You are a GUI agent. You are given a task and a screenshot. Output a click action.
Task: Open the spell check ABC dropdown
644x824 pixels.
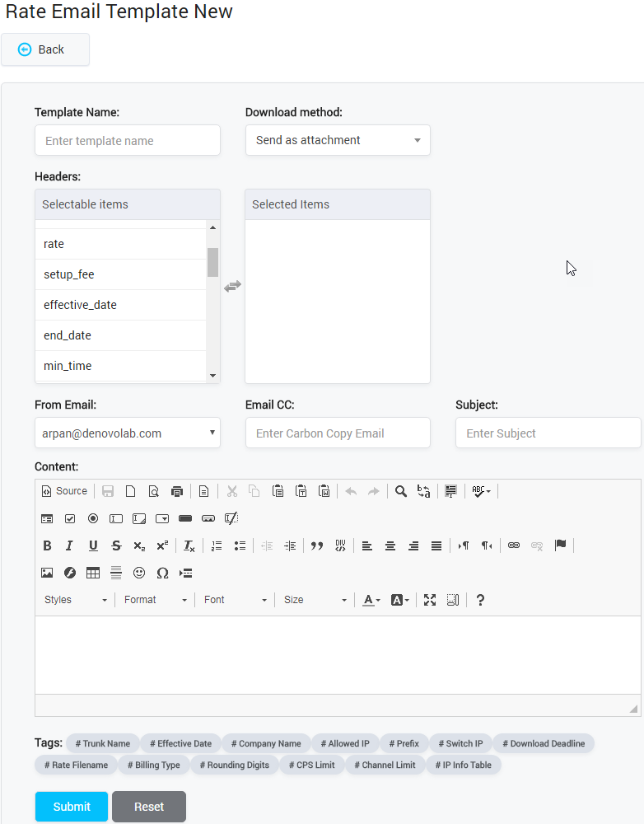click(x=481, y=491)
